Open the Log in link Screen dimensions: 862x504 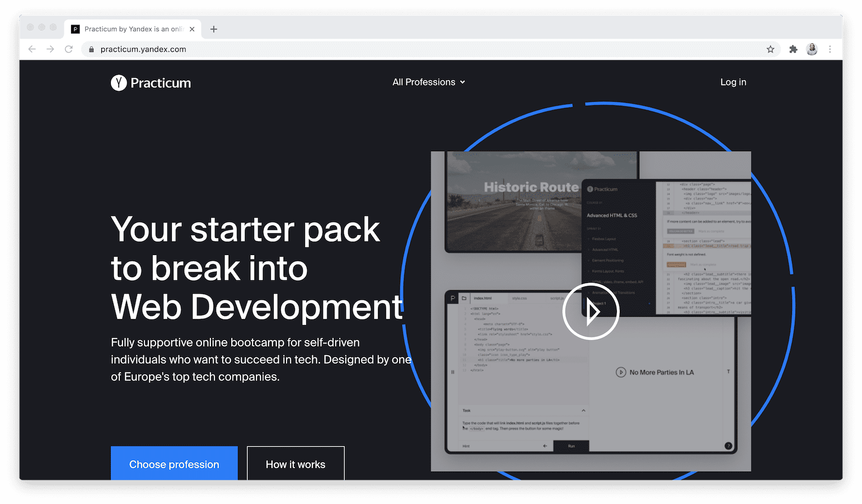[733, 82]
